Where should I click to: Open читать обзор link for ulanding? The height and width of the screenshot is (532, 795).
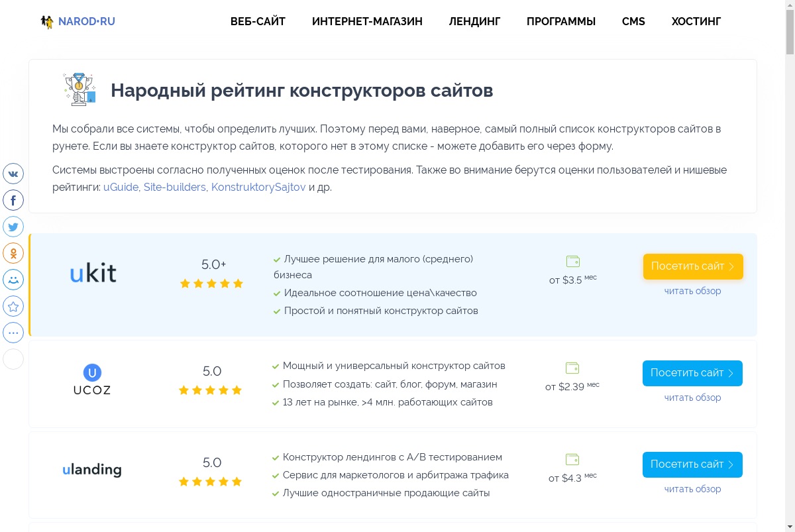pyautogui.click(x=692, y=489)
